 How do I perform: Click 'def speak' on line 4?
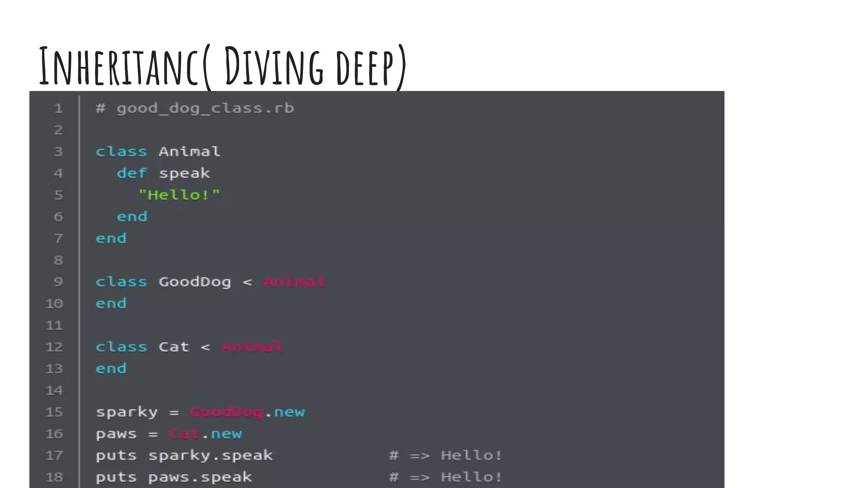tap(163, 173)
